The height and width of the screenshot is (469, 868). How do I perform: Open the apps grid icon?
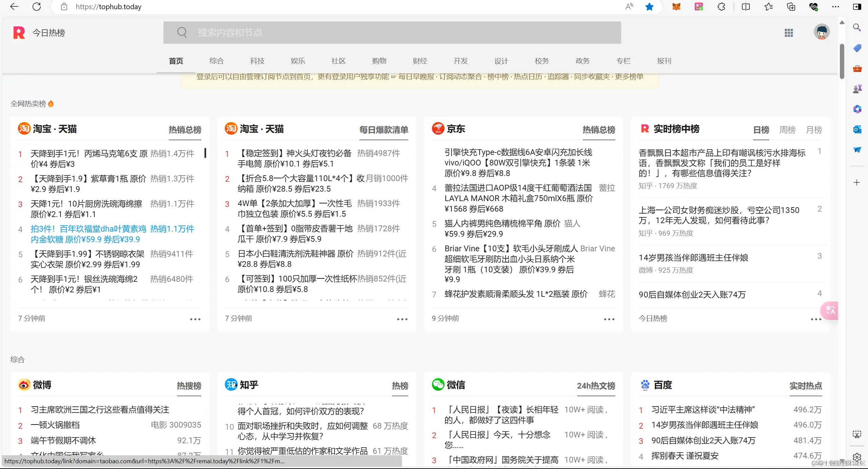pos(789,33)
